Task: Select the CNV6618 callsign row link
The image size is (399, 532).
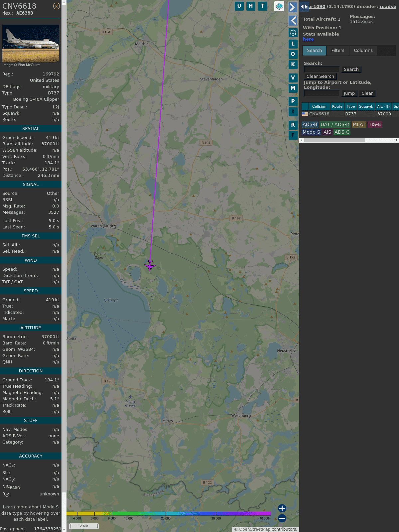Action: click(x=319, y=114)
